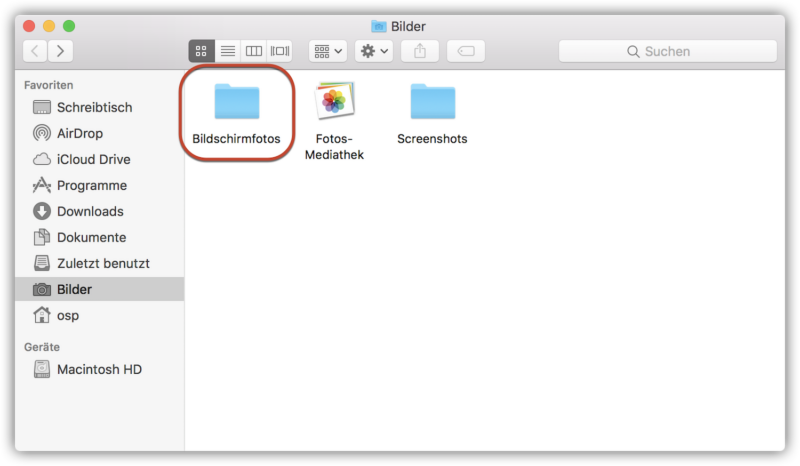Switch to Cover Flow view
This screenshot has width=800, height=466.
point(280,51)
